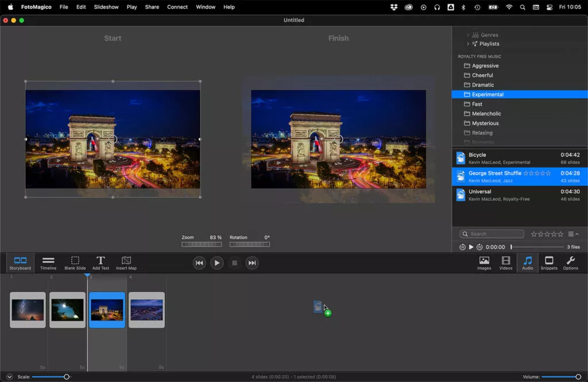Toggle the Audio browser tab
Screen dimensions: 588x382
tap(528, 263)
